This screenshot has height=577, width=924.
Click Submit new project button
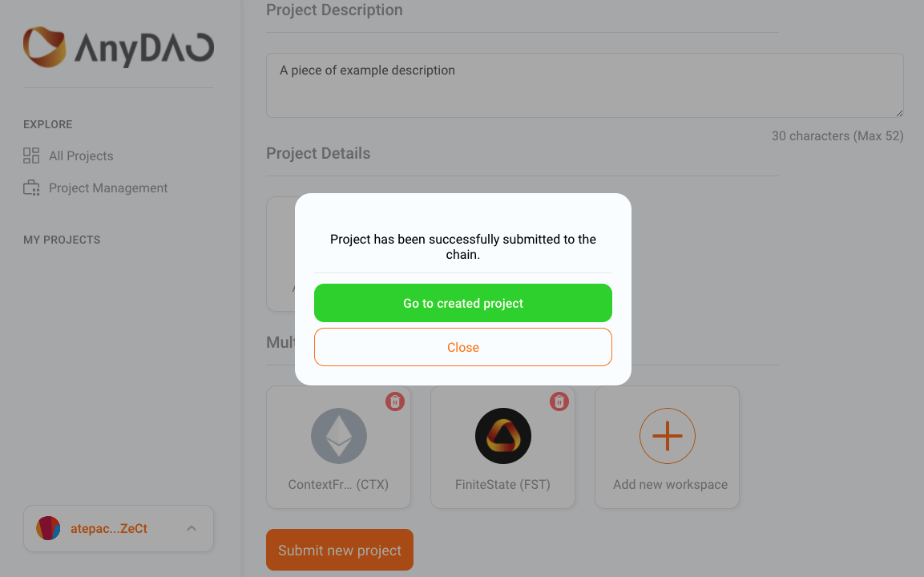(x=340, y=550)
